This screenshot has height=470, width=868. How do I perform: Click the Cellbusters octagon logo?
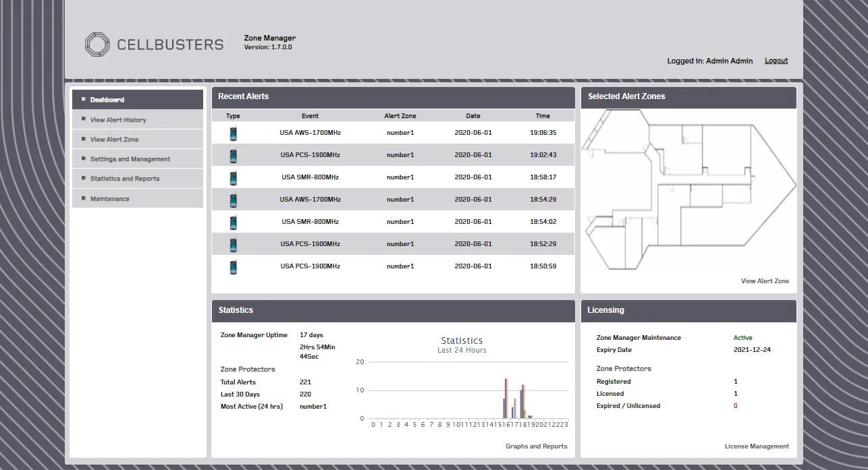97,45
